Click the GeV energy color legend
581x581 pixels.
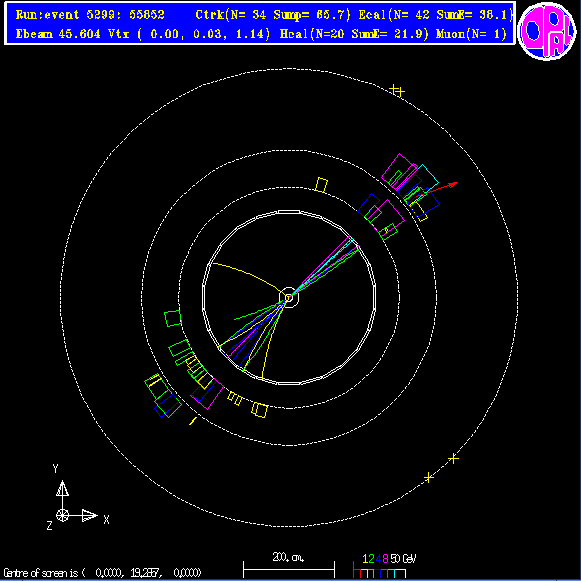[384, 566]
